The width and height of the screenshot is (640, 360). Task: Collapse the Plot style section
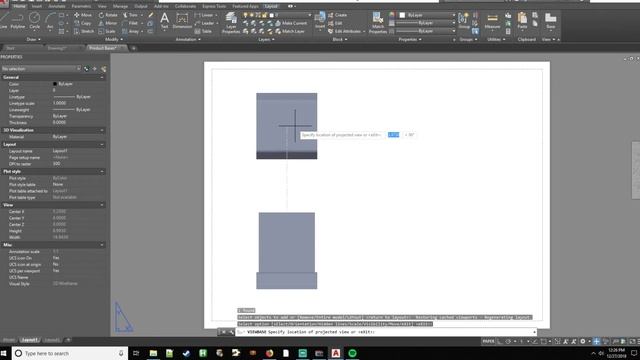[102, 171]
